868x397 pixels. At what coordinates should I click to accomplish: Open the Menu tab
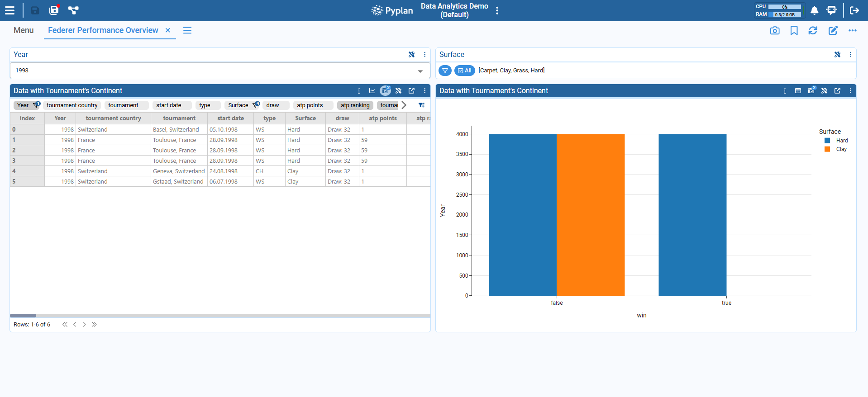[24, 30]
